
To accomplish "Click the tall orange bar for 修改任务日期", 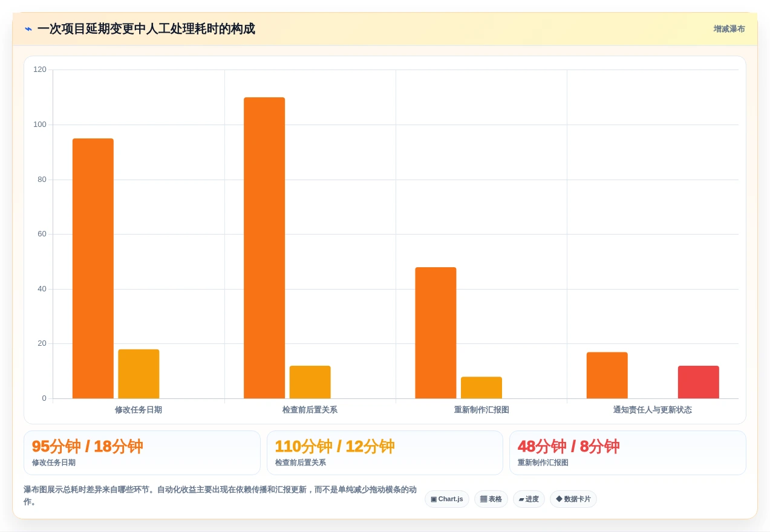I will coord(93,268).
